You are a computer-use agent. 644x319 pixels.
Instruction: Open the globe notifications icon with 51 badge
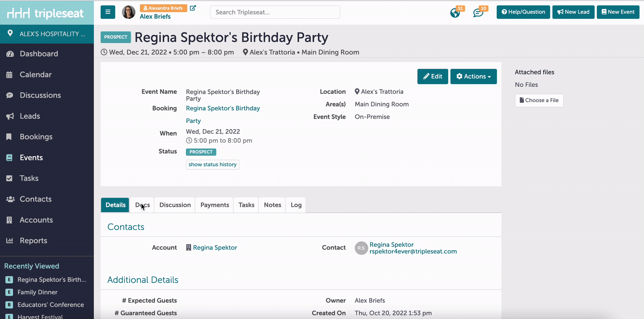point(455,13)
